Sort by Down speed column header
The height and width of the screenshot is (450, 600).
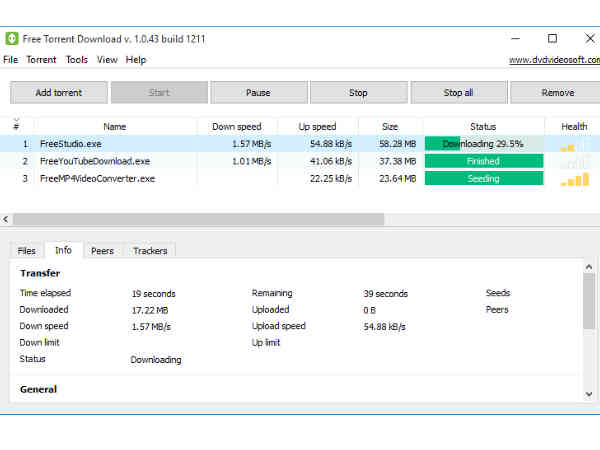click(237, 127)
